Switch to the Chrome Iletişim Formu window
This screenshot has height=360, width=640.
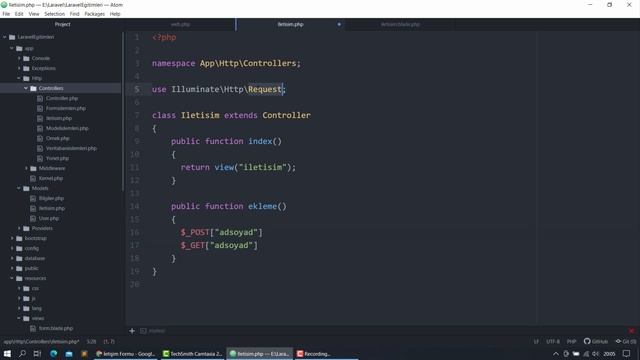pyautogui.click(x=125, y=354)
